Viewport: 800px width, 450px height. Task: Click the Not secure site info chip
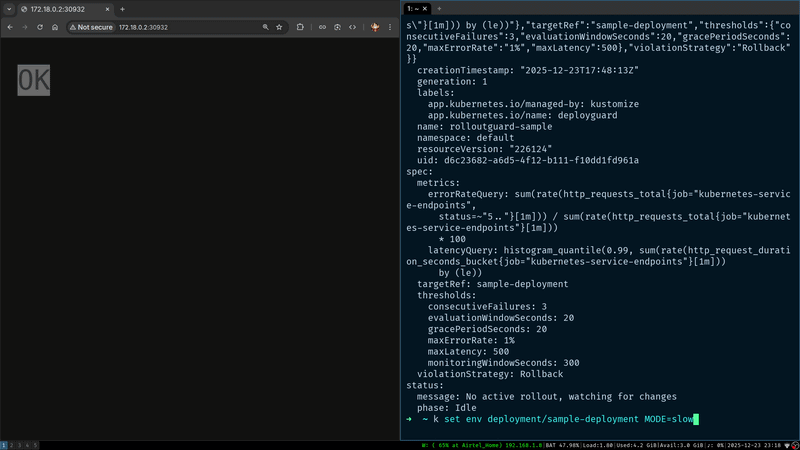point(91,27)
